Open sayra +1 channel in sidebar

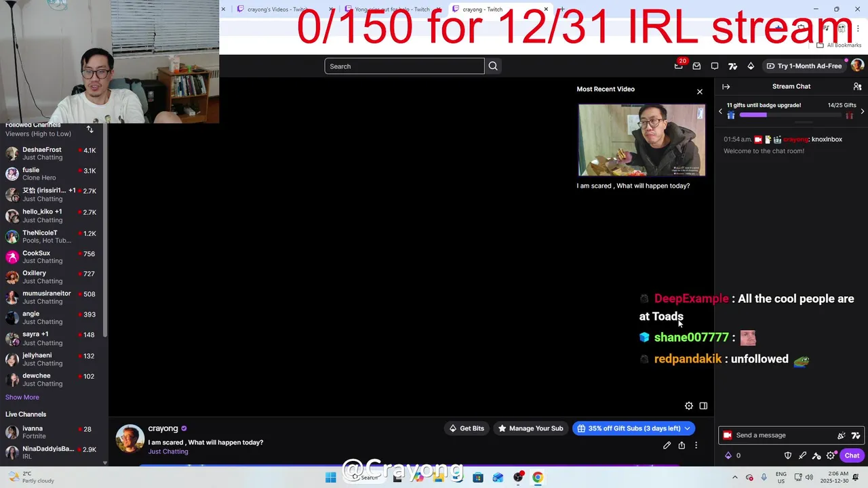pyautogui.click(x=53, y=338)
